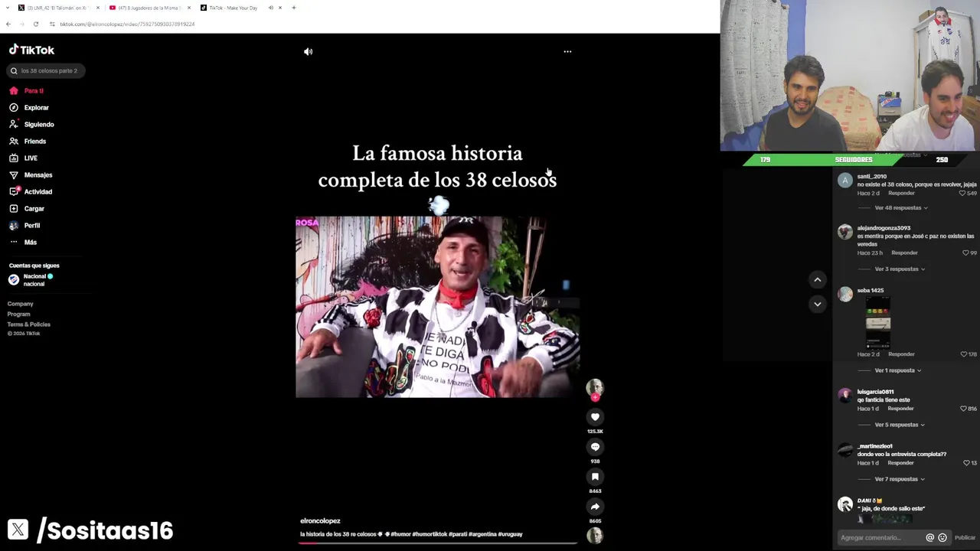This screenshot has height=551, width=980.
Task: Like luisgarcia0811's comment
Action: pos(963,409)
